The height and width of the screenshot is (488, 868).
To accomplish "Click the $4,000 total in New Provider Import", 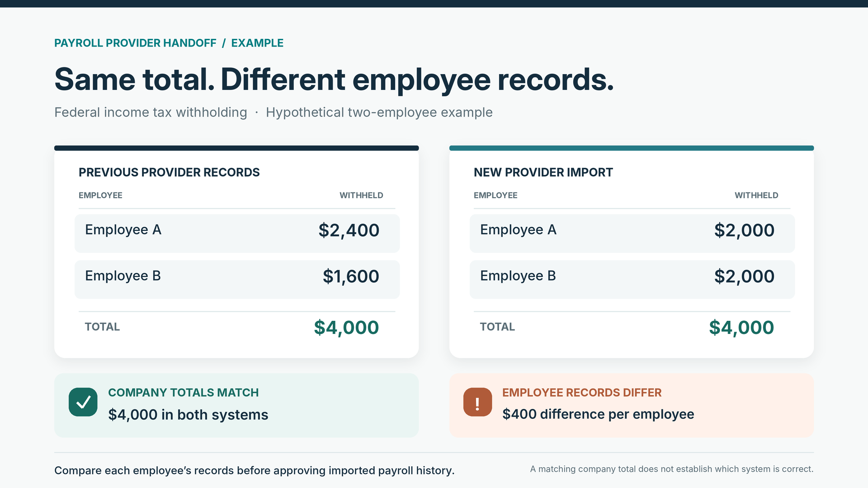I will 741,328.
